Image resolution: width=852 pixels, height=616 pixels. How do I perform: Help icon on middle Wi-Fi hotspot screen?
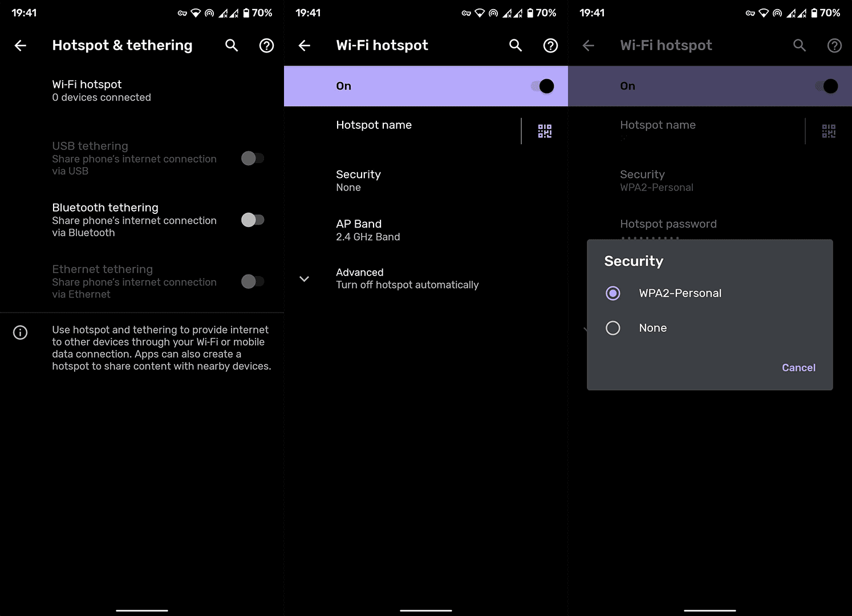tap(550, 46)
